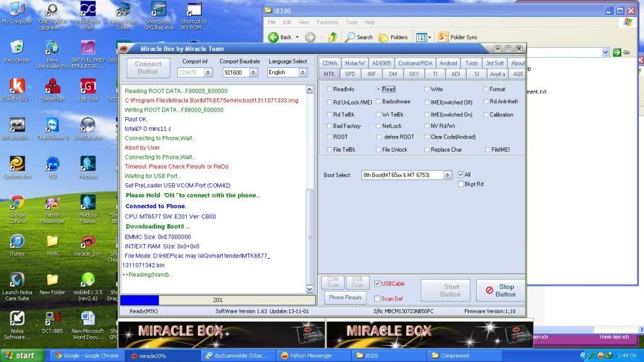This screenshot has height=362, width=644.
Task: Expand address bar dropdown in i8320 window
Action: tap(606, 52)
